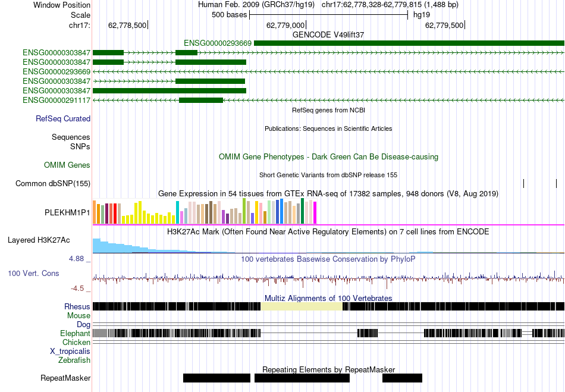Click the Repeating Elements by RepeatMasker title
This screenshot has width=565, height=392.
click(x=328, y=369)
